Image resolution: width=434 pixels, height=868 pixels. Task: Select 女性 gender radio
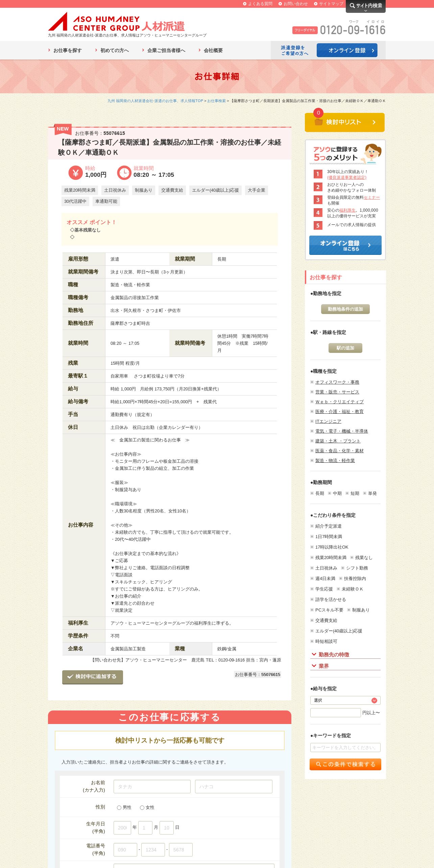coord(142,807)
